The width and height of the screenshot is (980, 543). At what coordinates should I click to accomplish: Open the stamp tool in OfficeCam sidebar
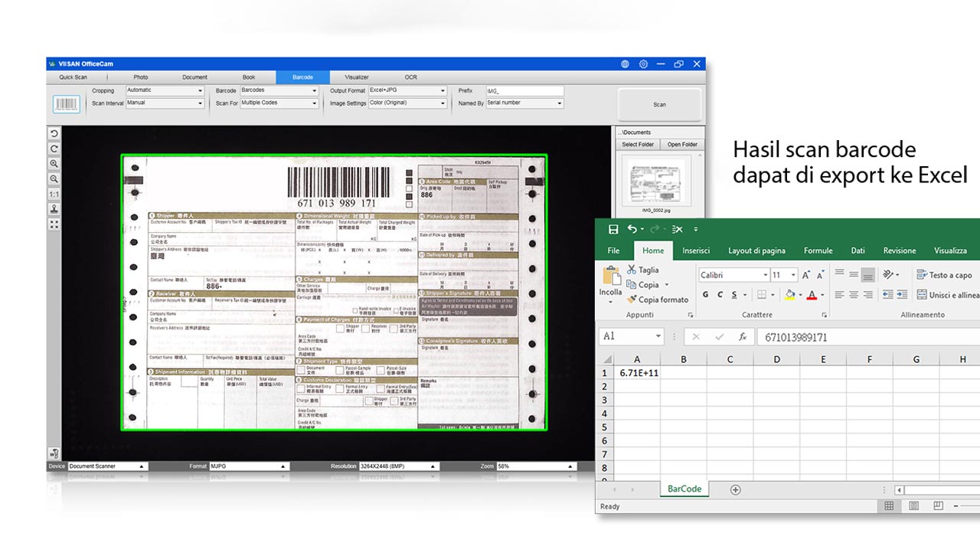[x=54, y=209]
